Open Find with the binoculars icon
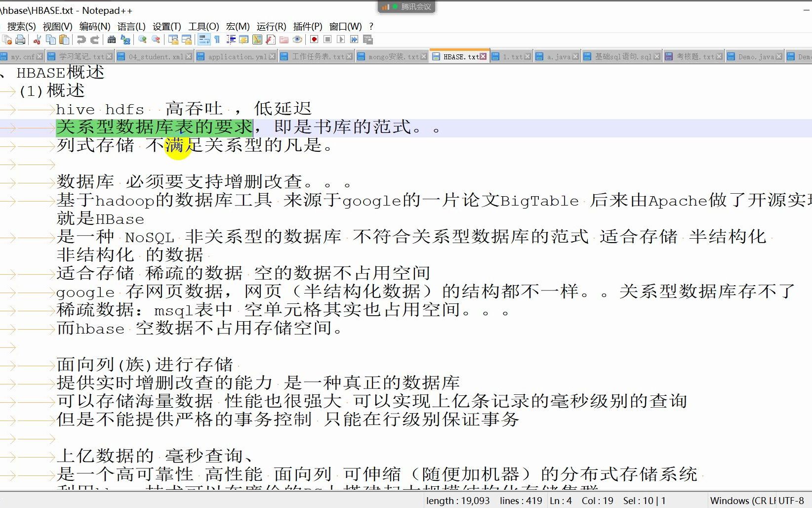This screenshot has width=812, height=508. click(x=112, y=40)
